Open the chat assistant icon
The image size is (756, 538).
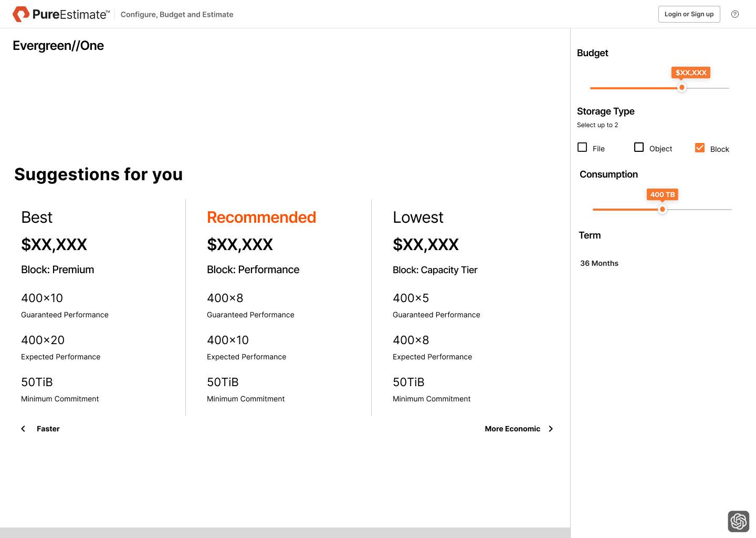pyautogui.click(x=738, y=521)
